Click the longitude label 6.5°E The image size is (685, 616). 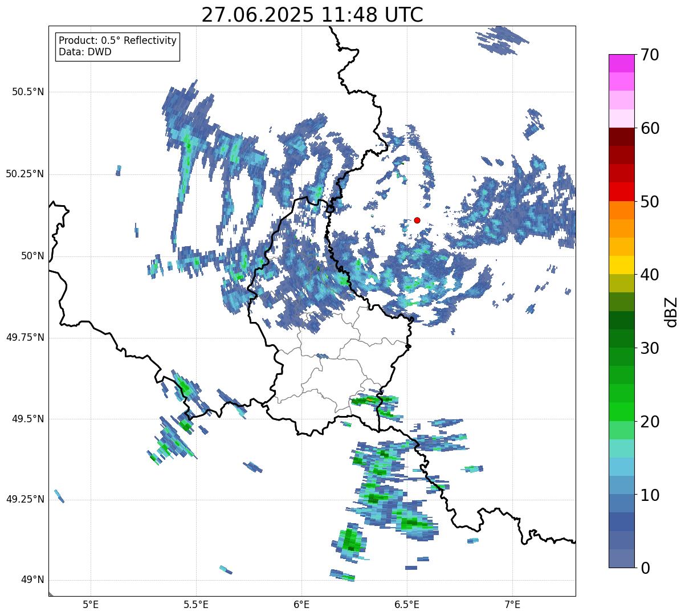[x=407, y=604]
